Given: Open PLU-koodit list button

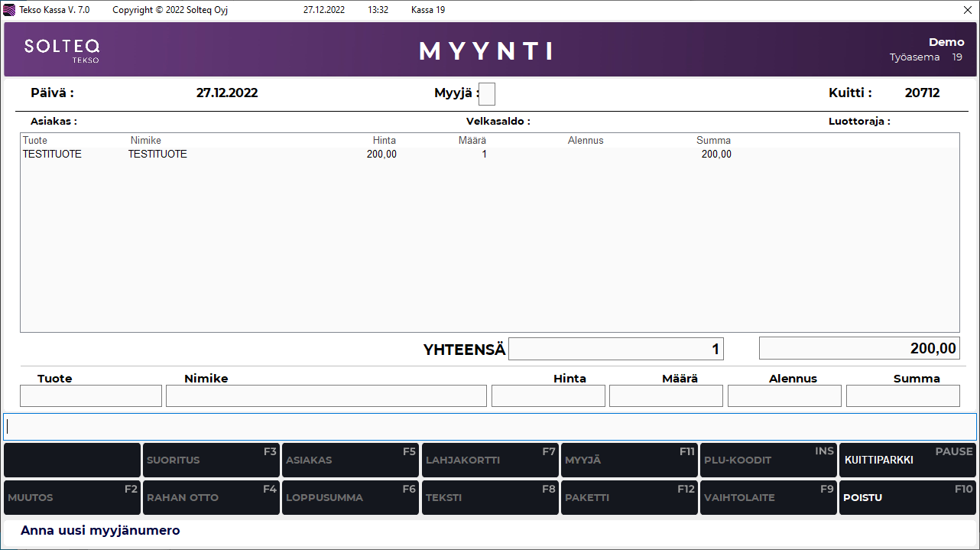Looking at the screenshot, I should point(768,461).
